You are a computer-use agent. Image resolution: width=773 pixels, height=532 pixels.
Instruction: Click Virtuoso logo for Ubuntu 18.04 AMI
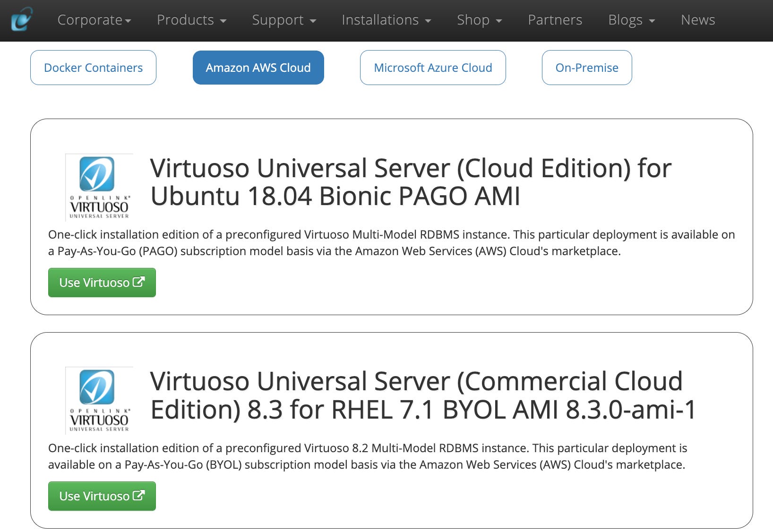pyautogui.click(x=99, y=187)
